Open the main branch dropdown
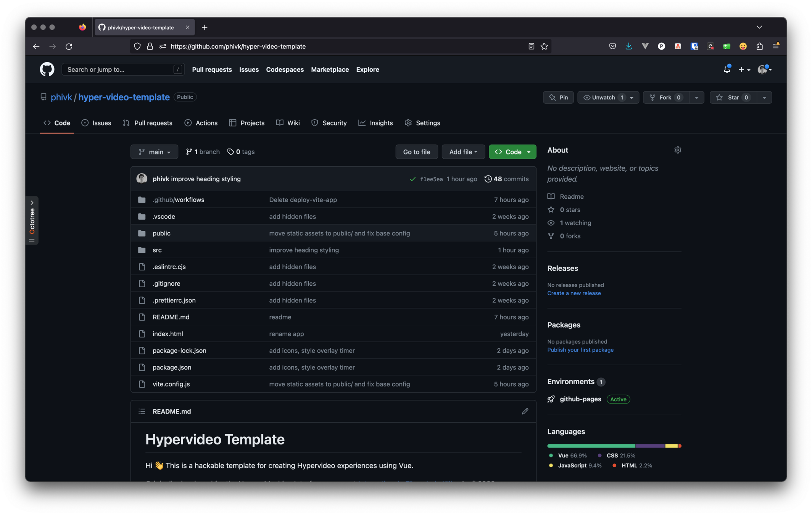812x515 pixels. point(154,152)
